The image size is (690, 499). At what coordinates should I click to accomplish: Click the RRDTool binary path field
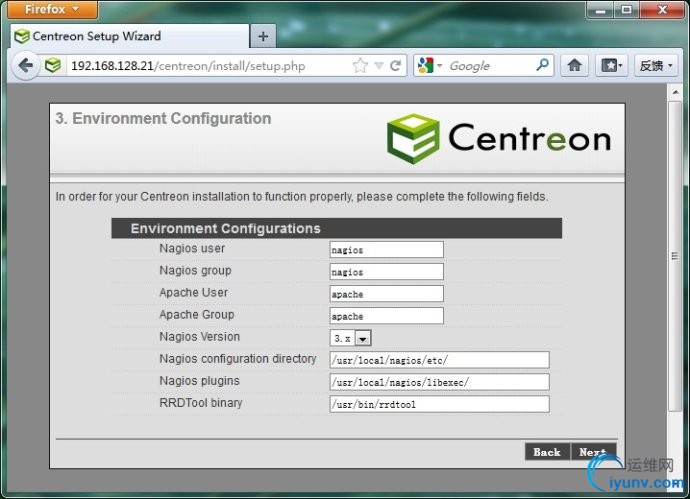439,404
